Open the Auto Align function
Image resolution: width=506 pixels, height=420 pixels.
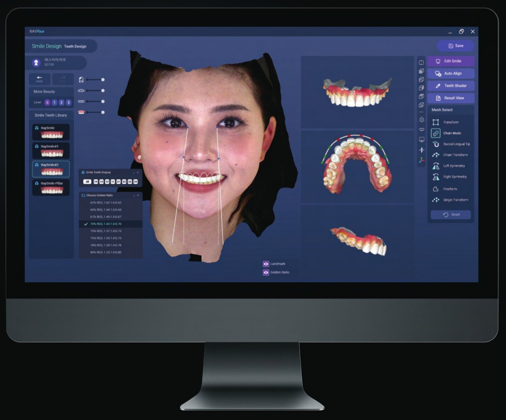451,73
